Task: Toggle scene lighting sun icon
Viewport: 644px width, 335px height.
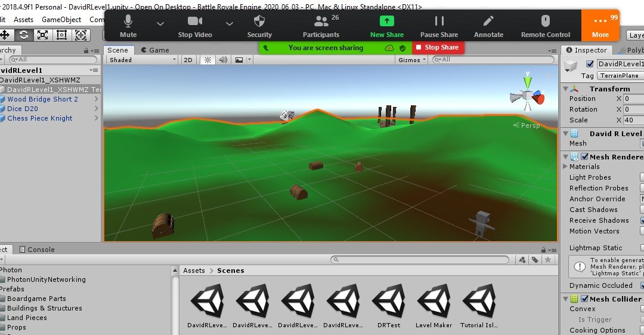Action: click(x=208, y=60)
